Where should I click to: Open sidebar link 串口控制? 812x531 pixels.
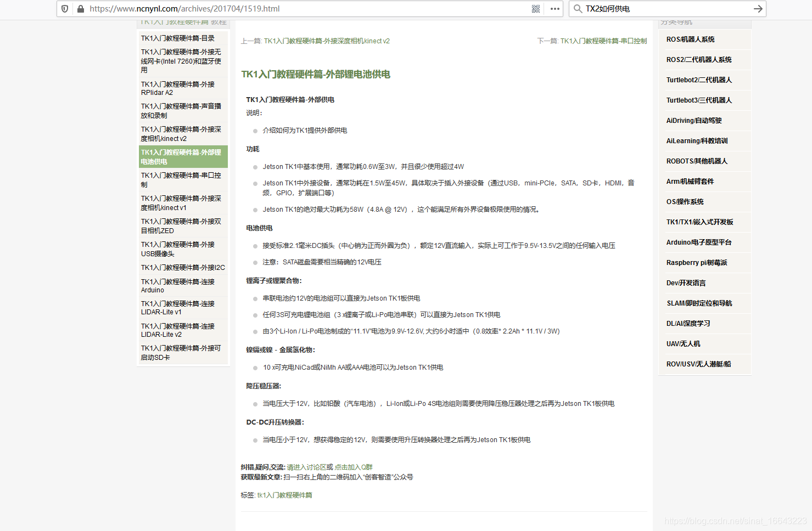click(181, 180)
